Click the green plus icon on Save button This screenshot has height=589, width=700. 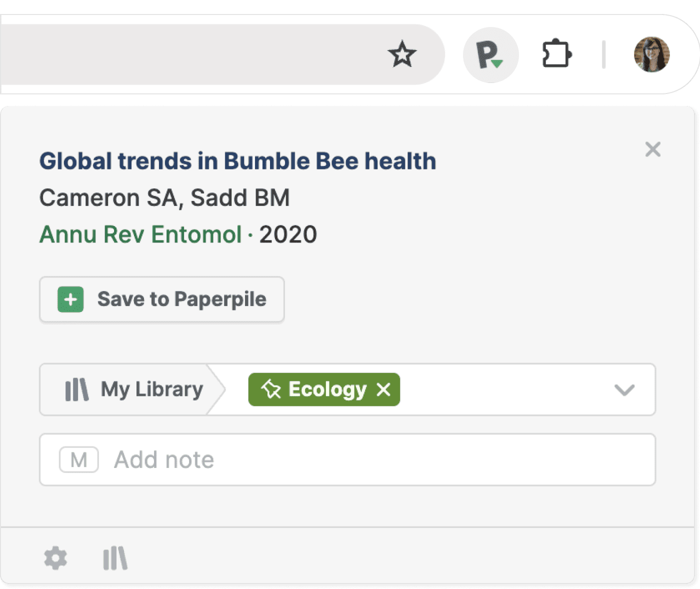(70, 299)
